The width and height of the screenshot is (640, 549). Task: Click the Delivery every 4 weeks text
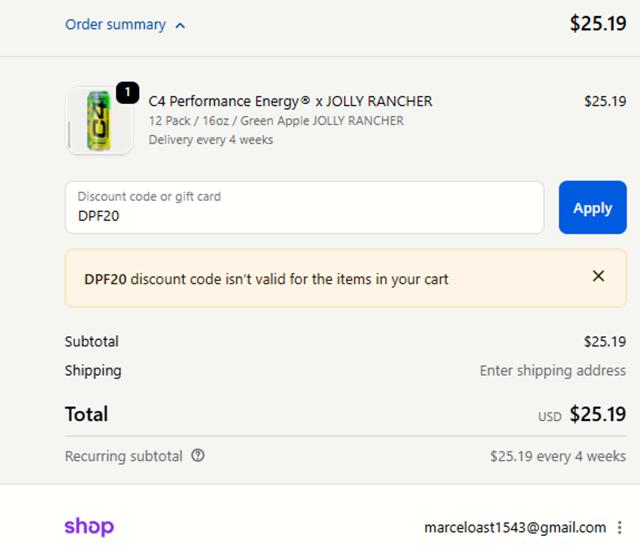(x=210, y=140)
